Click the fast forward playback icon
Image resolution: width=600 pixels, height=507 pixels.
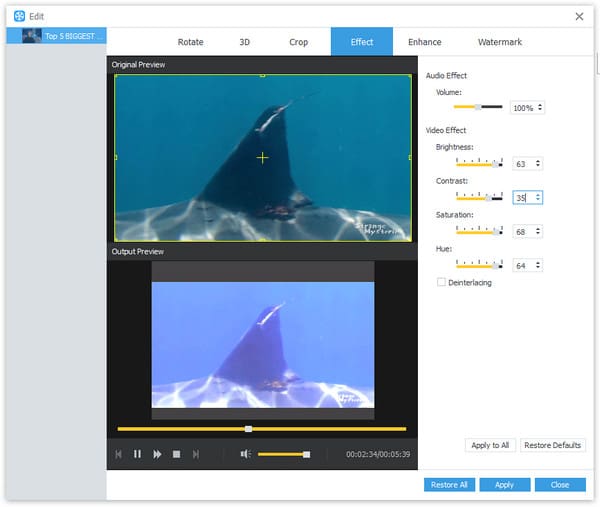click(157, 454)
